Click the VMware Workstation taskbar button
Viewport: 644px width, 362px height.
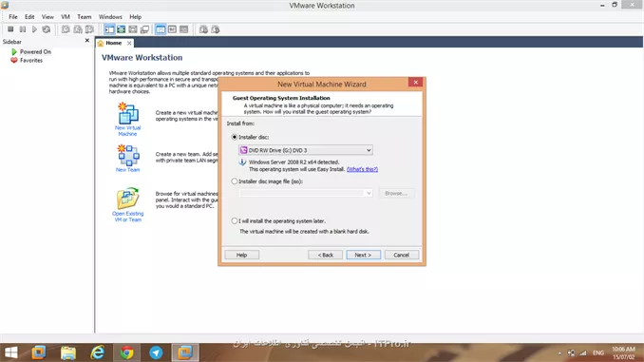pyautogui.click(x=185, y=352)
